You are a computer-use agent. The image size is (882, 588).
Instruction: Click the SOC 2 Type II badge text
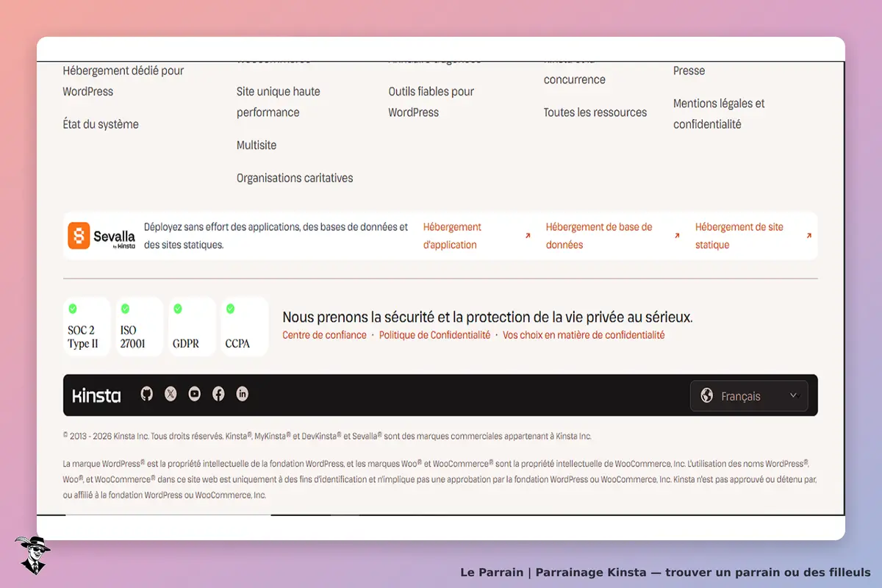coord(82,337)
